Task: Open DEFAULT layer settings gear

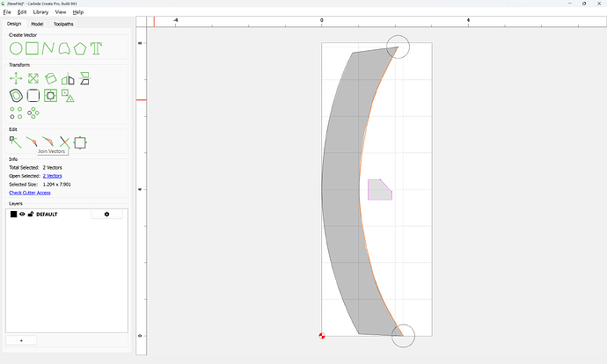Action: click(106, 215)
